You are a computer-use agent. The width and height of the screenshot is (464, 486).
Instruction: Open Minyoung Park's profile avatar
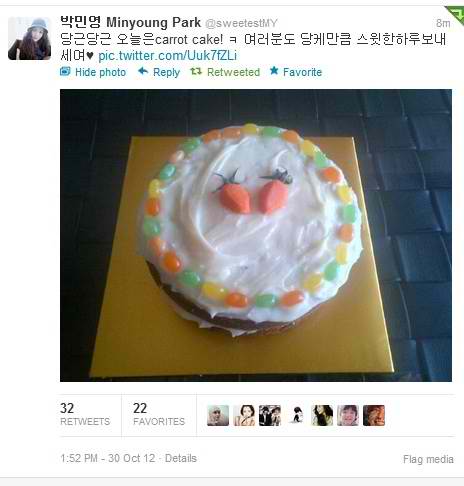click(x=29, y=38)
